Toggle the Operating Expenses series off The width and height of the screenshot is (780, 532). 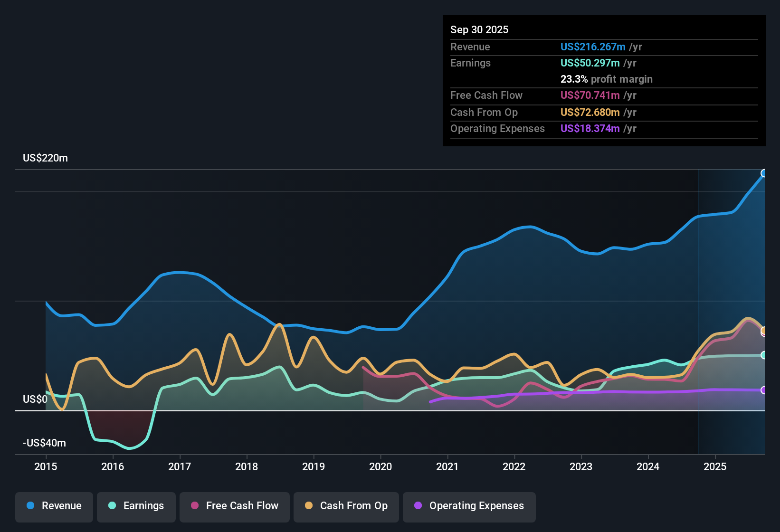[469, 506]
